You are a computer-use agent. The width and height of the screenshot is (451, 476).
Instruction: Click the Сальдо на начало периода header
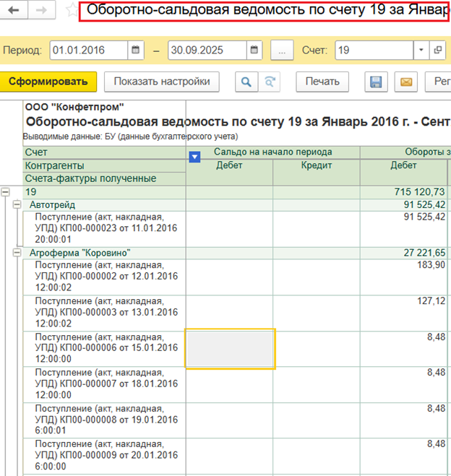pos(272,152)
